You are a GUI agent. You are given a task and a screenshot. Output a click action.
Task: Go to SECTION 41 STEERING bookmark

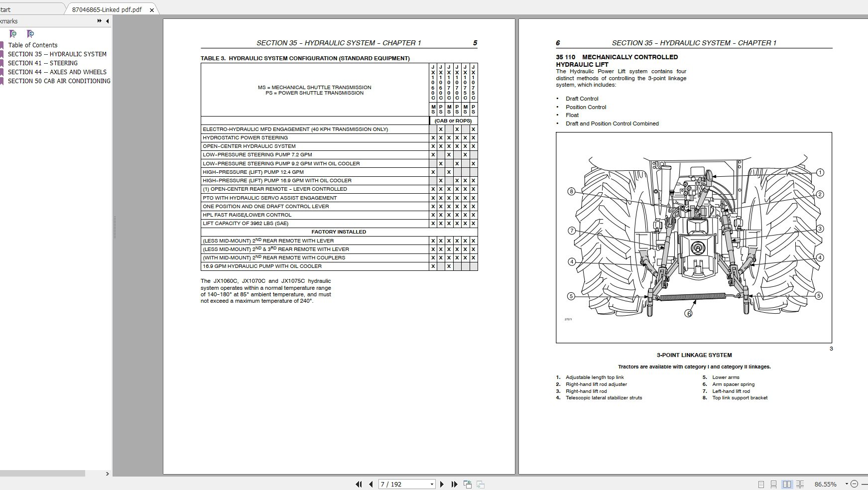(43, 63)
